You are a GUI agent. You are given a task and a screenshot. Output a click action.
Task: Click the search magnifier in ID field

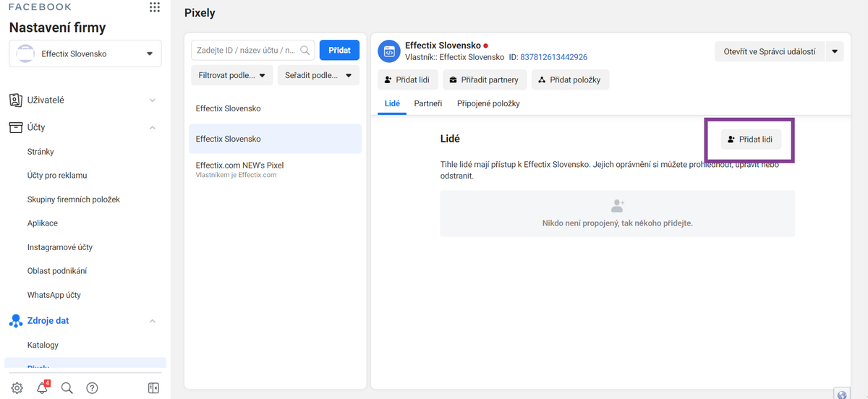tap(305, 51)
